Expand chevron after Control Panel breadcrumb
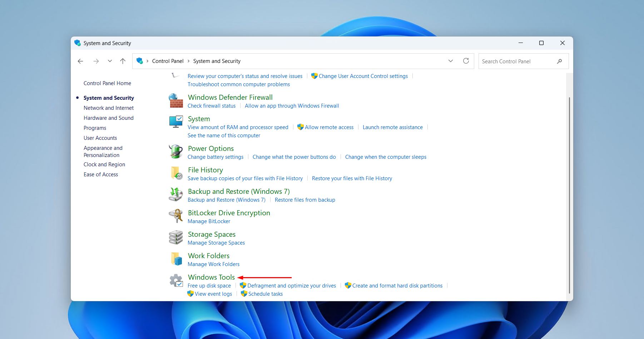 tap(189, 61)
